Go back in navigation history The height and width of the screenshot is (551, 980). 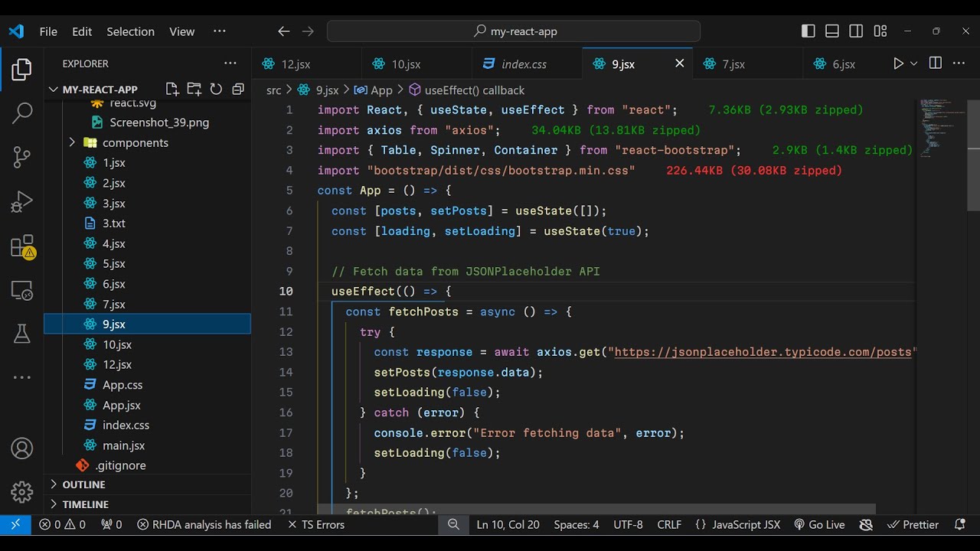coord(283,31)
